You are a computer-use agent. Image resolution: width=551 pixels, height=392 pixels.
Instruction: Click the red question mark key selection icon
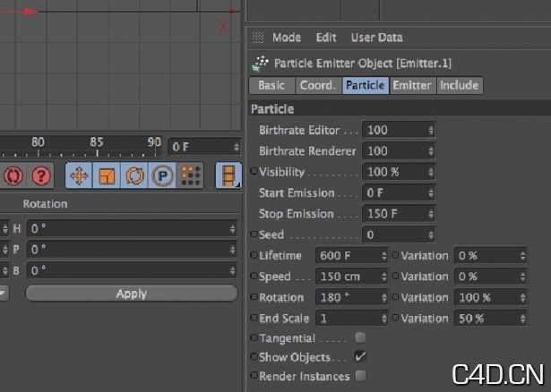coord(40,175)
